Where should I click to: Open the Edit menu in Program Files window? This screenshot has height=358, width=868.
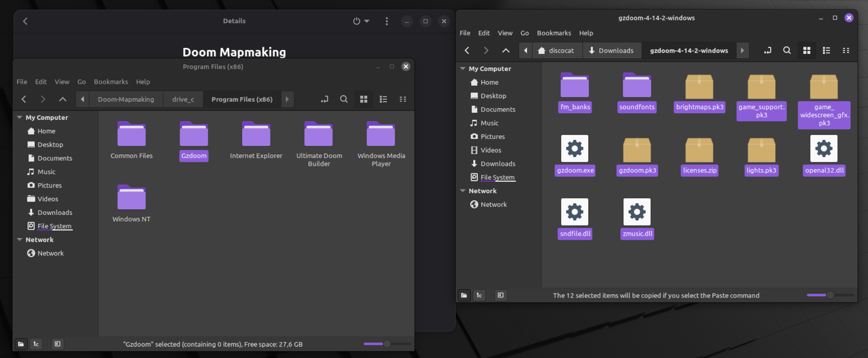click(40, 82)
